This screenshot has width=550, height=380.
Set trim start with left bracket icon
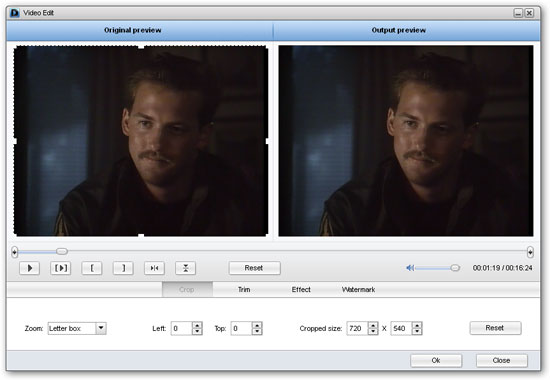tap(92, 268)
